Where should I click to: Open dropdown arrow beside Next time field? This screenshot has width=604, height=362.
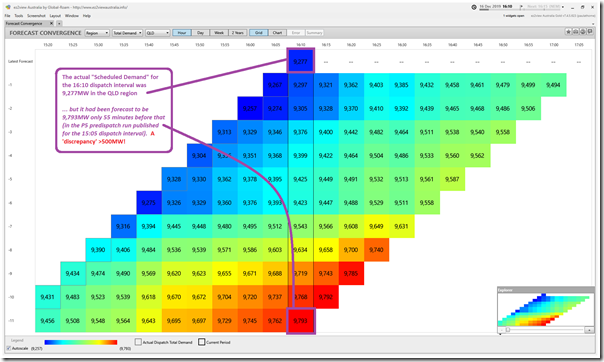(x=563, y=7)
